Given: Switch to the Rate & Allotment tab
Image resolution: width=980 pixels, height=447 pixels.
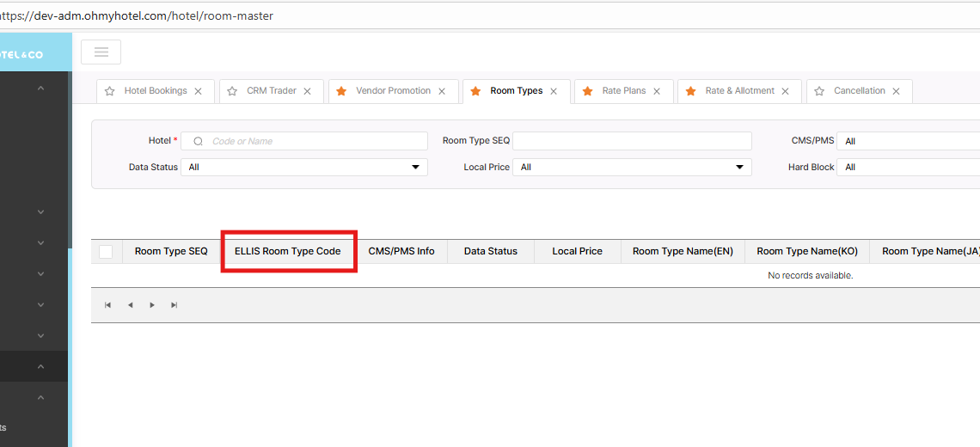Looking at the screenshot, I should [x=739, y=91].
